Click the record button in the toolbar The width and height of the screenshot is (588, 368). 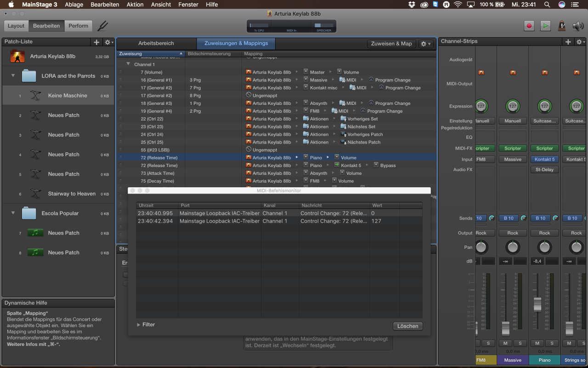(x=529, y=26)
